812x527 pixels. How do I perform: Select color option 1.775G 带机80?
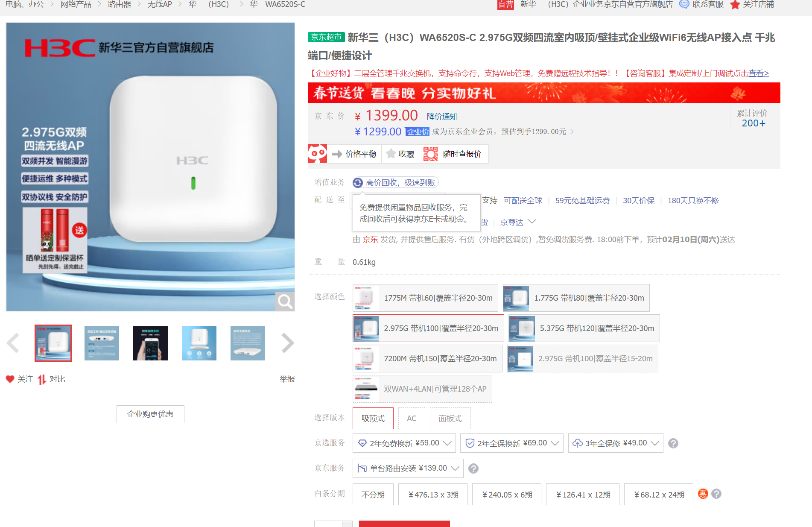pos(576,298)
